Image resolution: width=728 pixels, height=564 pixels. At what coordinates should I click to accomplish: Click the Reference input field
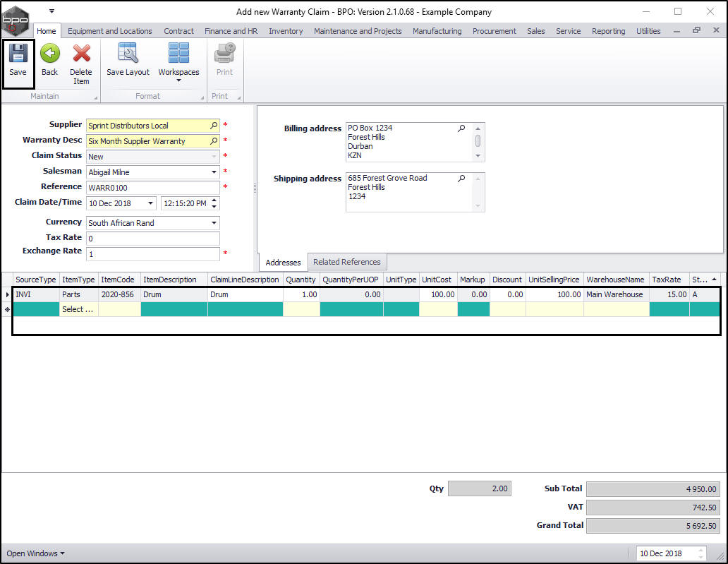(x=152, y=188)
